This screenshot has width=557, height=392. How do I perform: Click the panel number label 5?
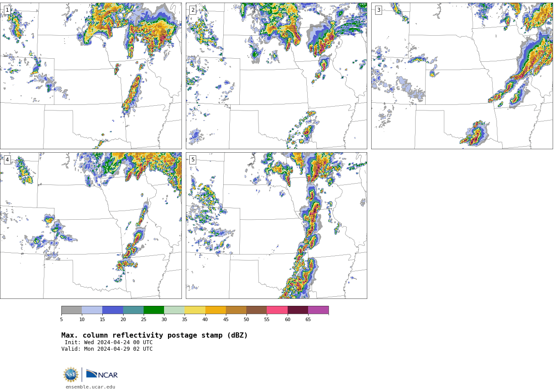tap(193, 160)
